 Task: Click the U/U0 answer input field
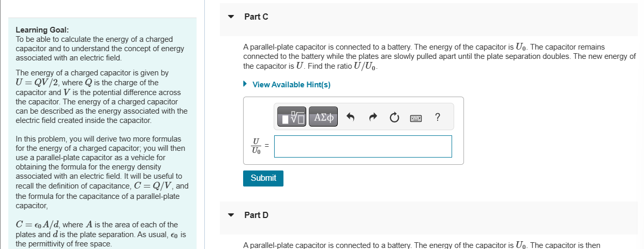tap(363, 146)
